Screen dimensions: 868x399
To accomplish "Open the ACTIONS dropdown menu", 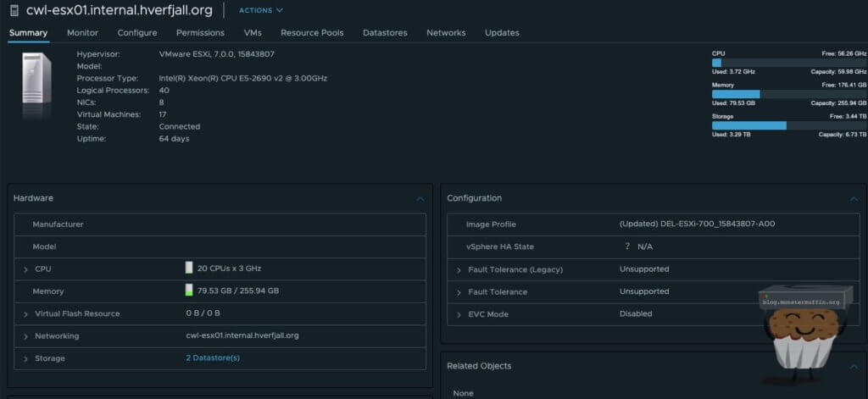I will 260,10.
